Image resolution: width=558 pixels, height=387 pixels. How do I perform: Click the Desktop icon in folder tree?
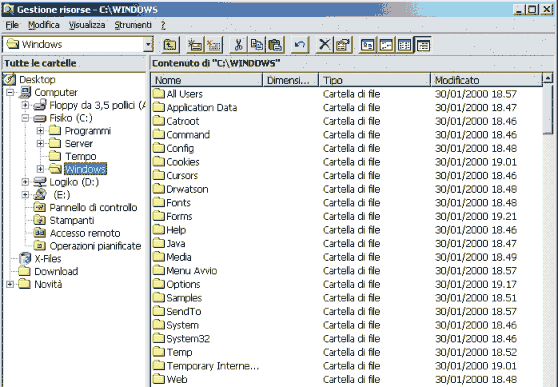(x=10, y=79)
